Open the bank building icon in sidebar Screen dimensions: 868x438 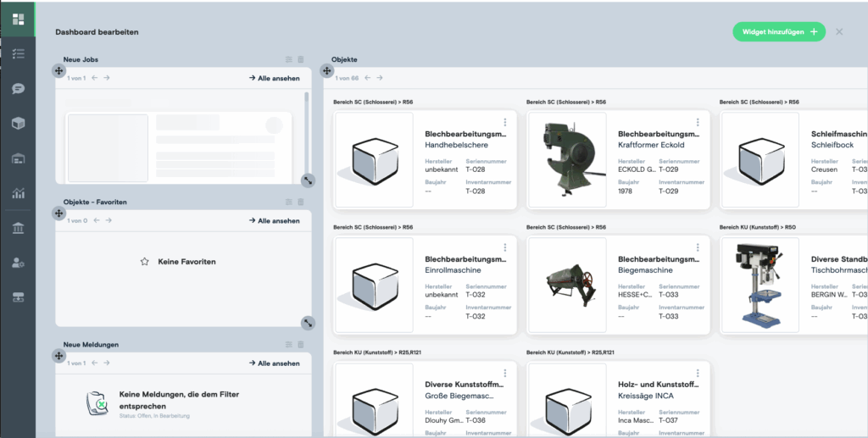pyautogui.click(x=18, y=228)
